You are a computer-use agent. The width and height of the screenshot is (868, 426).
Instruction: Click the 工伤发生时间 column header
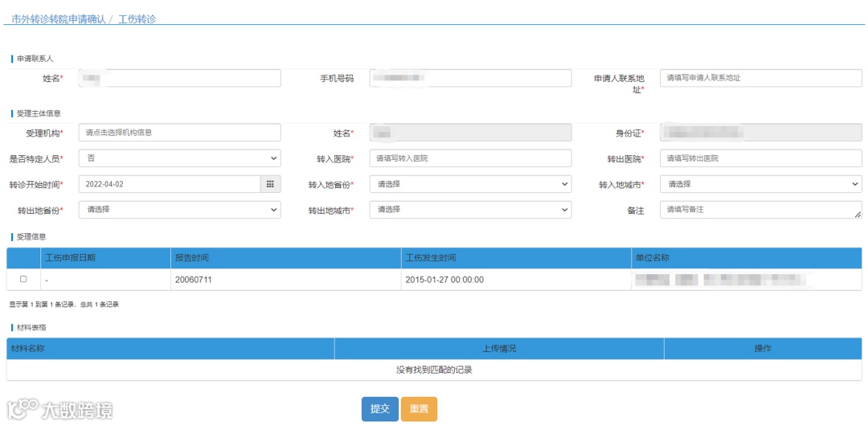pyautogui.click(x=516, y=258)
